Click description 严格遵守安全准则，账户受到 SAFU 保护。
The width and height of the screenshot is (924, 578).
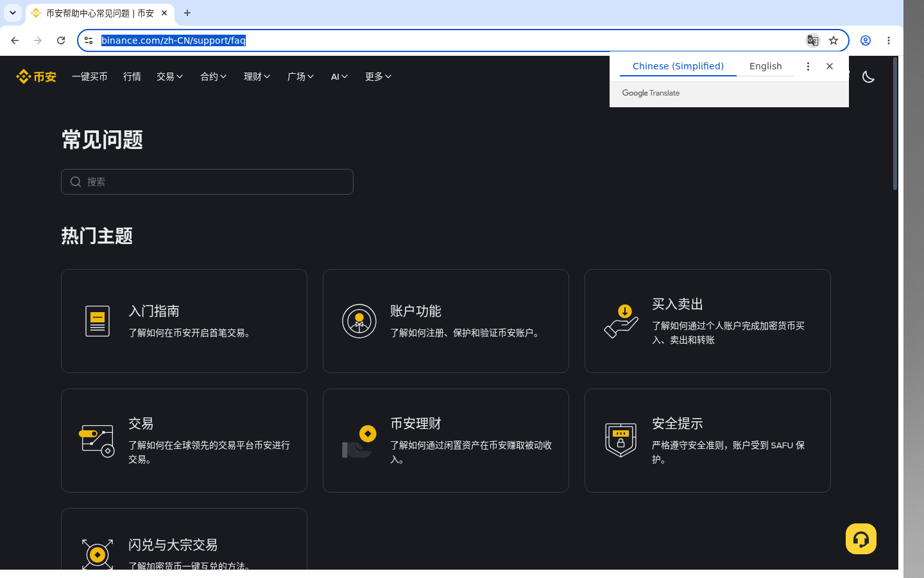728,452
